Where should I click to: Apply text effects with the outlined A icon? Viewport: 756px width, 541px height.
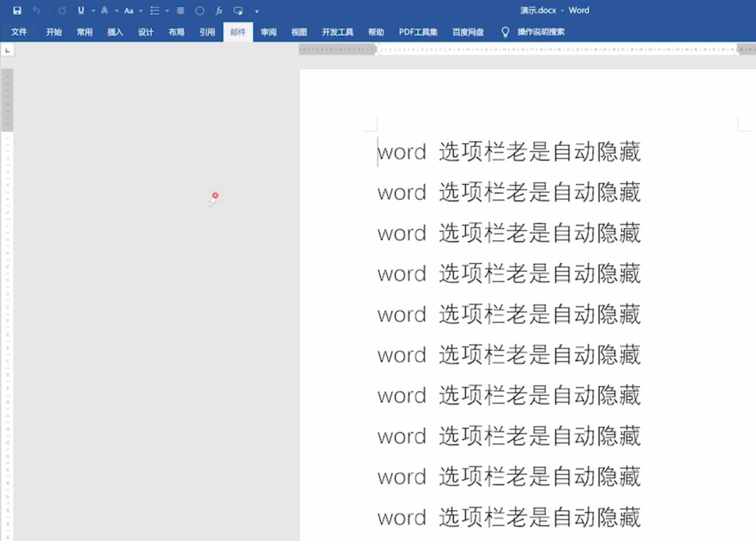click(x=105, y=10)
